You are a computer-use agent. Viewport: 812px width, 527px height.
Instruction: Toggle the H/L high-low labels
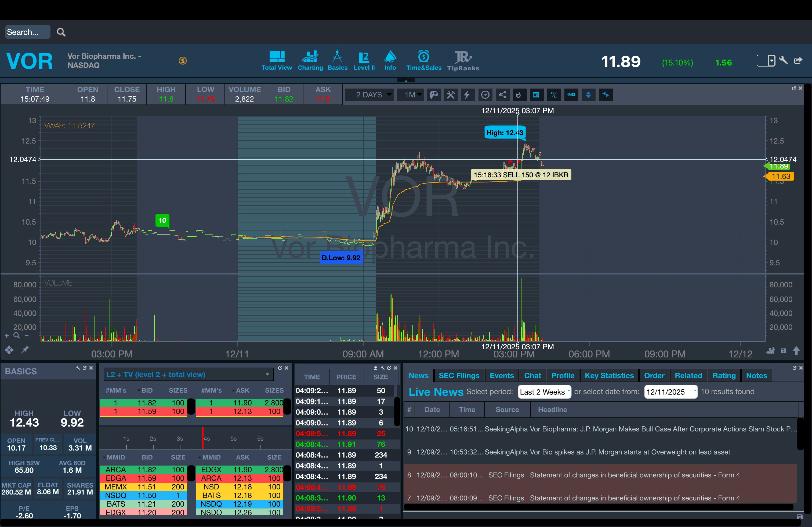(554, 95)
